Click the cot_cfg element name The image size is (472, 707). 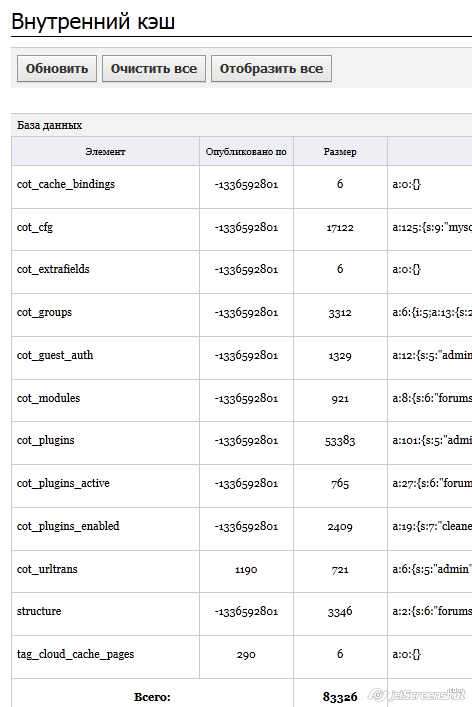pos(35,227)
